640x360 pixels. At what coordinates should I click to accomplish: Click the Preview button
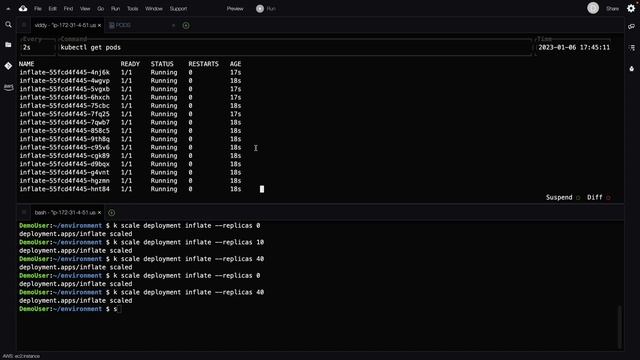coord(235,9)
